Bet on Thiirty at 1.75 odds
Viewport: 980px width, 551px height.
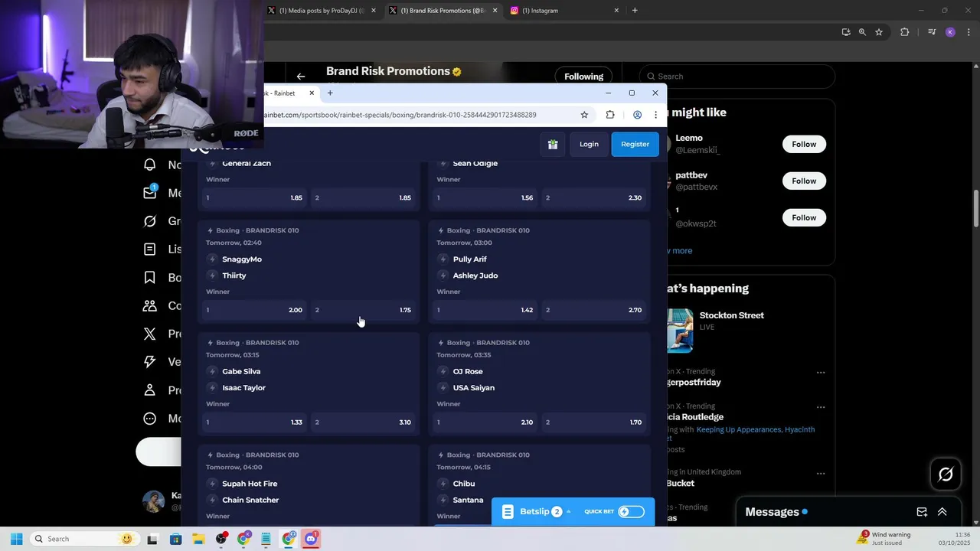(363, 310)
